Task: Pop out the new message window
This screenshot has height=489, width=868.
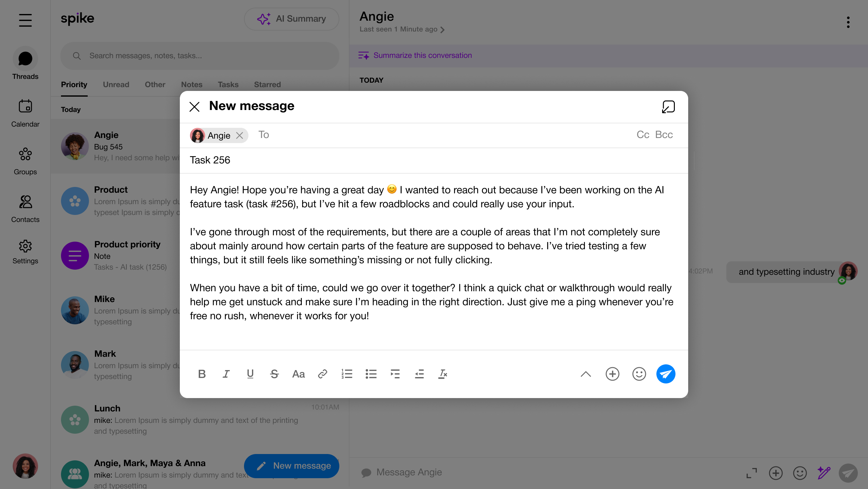Action: pyautogui.click(x=668, y=107)
